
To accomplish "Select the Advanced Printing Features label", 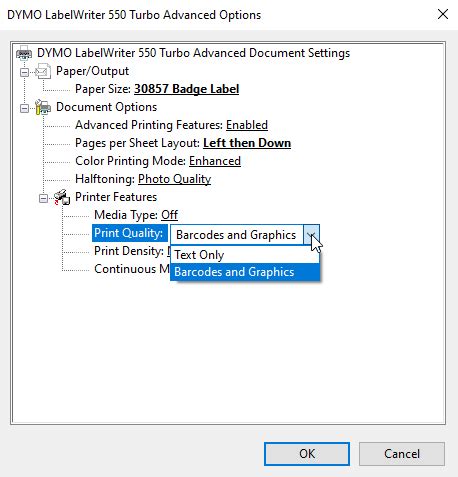I will (x=149, y=125).
